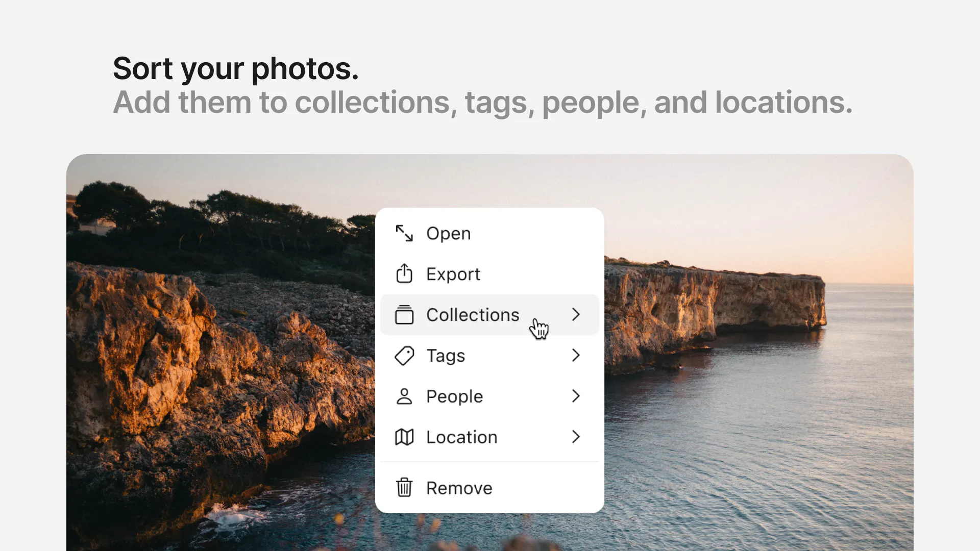
Task: Click the person icon beside People
Action: click(404, 396)
